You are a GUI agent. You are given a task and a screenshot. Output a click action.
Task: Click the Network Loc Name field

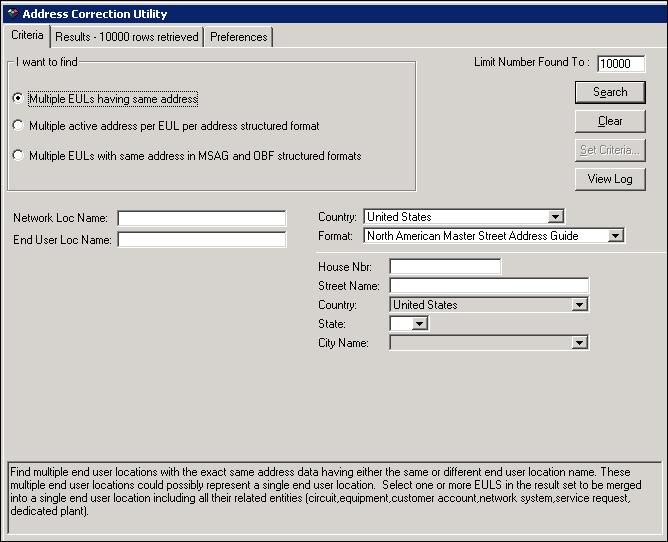tap(202, 218)
